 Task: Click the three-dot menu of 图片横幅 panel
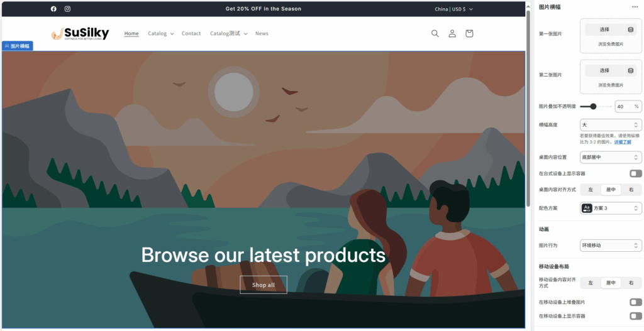tap(635, 7)
